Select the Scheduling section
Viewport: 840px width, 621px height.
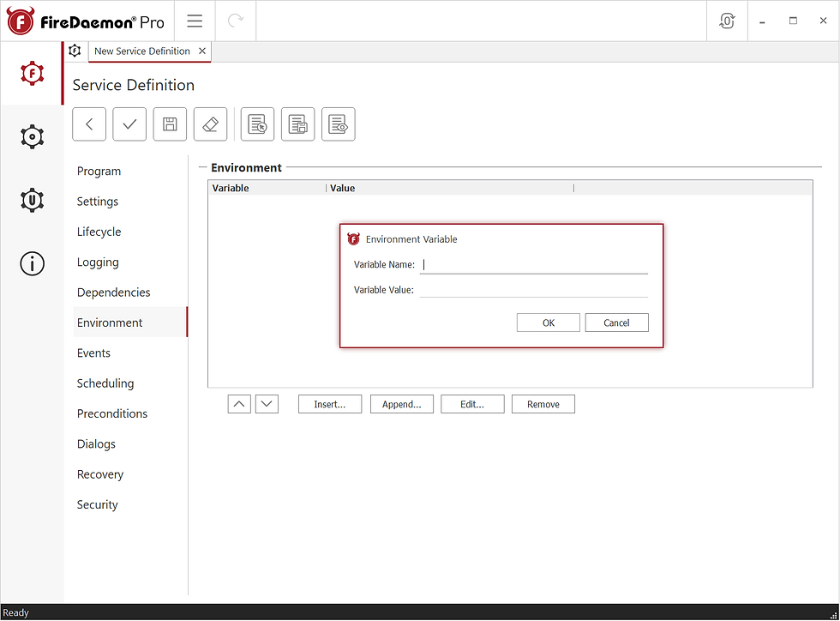pos(105,383)
